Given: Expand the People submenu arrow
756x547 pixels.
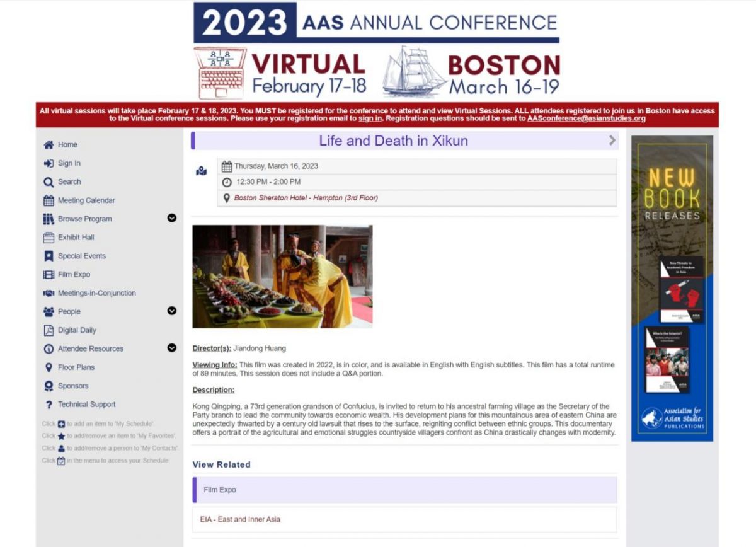Looking at the screenshot, I should point(171,311).
